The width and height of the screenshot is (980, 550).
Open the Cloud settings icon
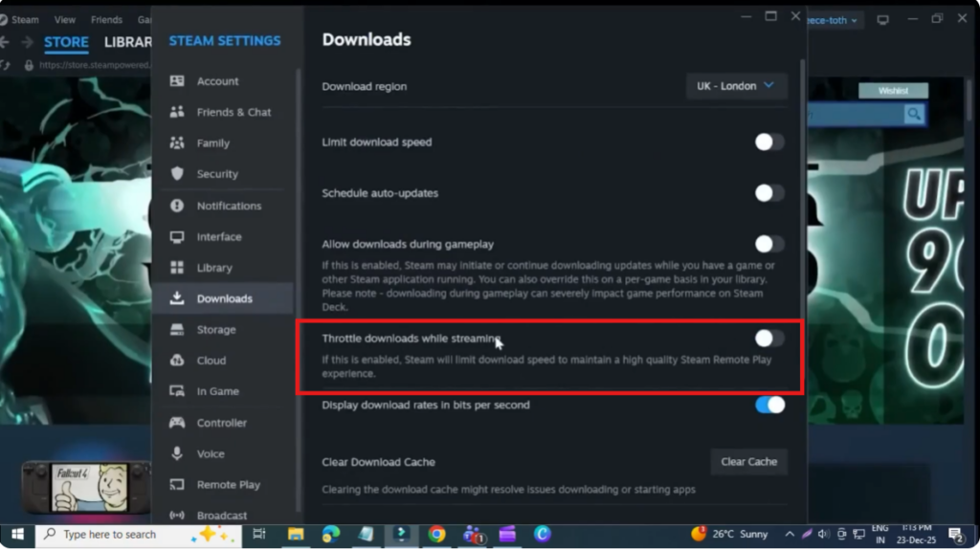[x=177, y=360]
